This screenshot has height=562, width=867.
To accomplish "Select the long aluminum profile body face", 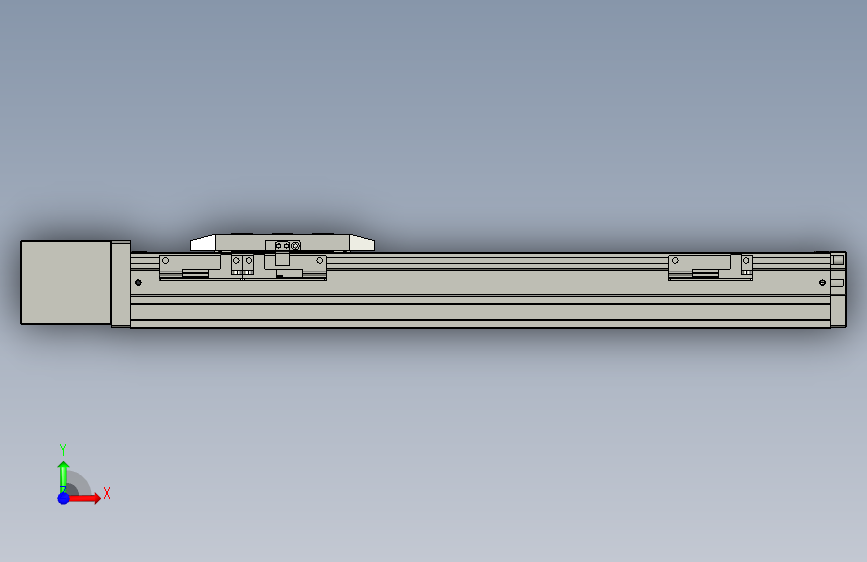I will (x=480, y=288).
